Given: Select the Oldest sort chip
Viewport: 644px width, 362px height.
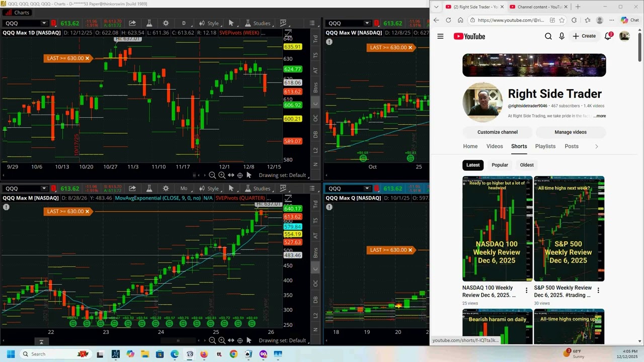Looking at the screenshot, I should [527, 165].
